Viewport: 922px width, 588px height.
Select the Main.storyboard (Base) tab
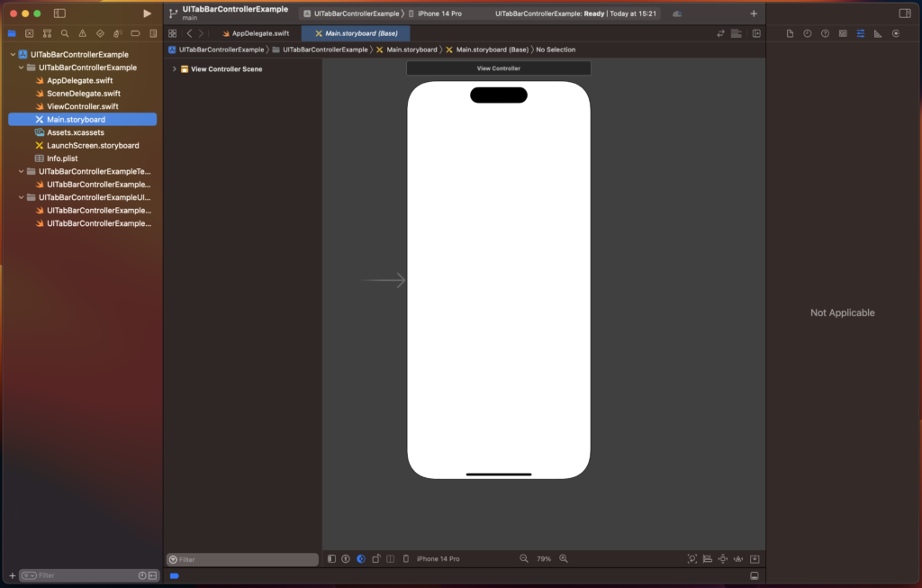[360, 32]
